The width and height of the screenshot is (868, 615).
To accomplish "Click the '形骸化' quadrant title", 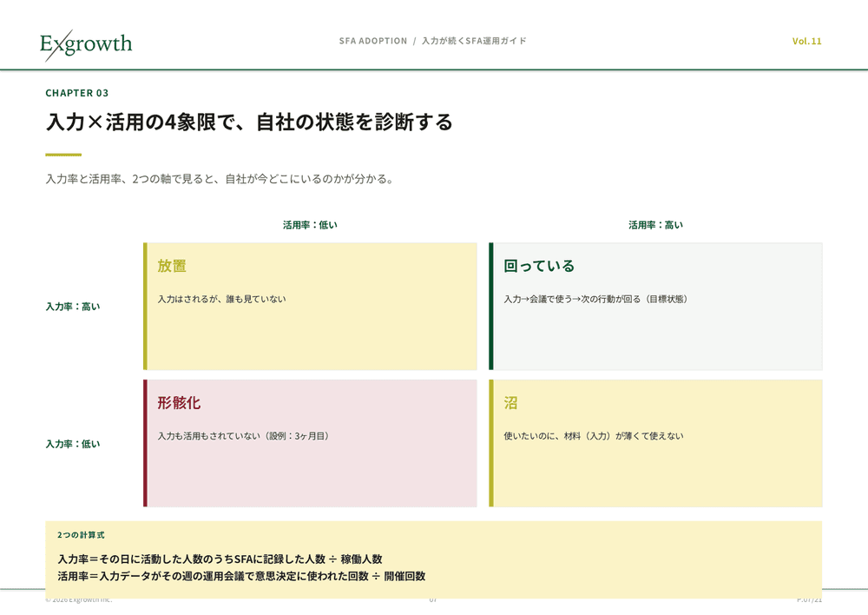I will [179, 403].
